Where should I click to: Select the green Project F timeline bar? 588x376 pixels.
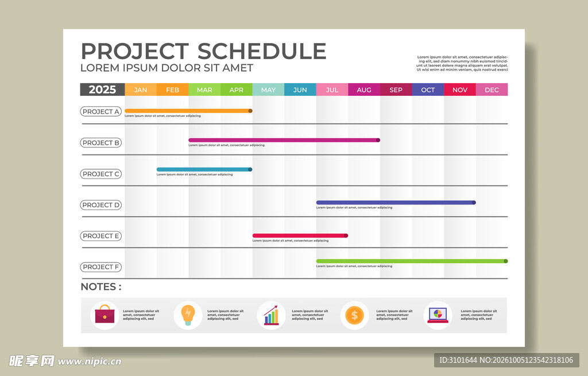(412, 261)
